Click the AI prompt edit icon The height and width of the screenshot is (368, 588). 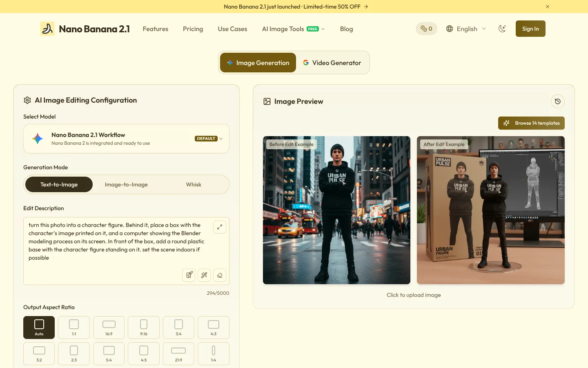tap(189, 275)
